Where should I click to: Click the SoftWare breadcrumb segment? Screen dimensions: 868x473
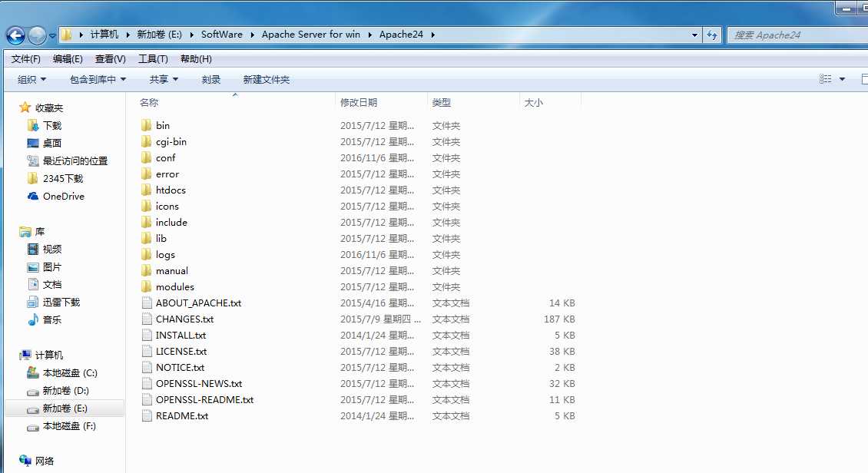click(x=221, y=35)
